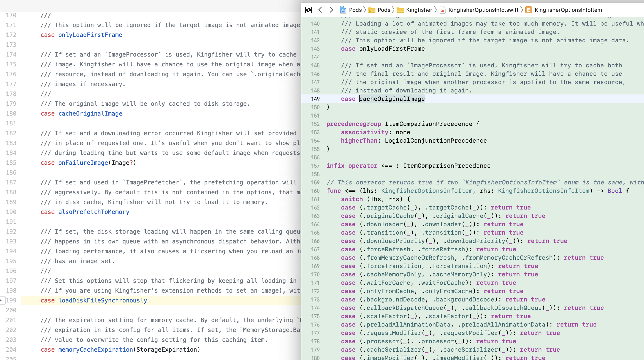
Task: Click the enum badge beside KingfisherOptionsInfoItem
Action: [x=529, y=10]
